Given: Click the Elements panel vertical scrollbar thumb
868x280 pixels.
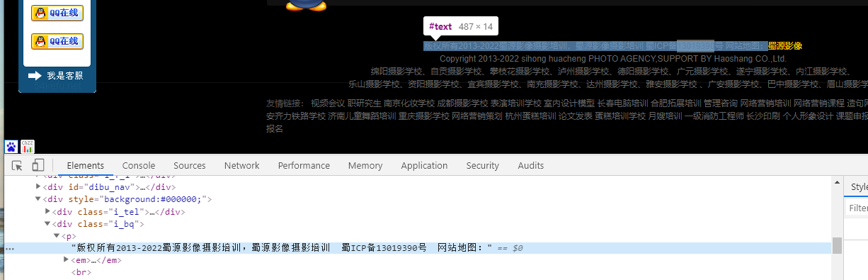Looking at the screenshot, I should 837,245.
